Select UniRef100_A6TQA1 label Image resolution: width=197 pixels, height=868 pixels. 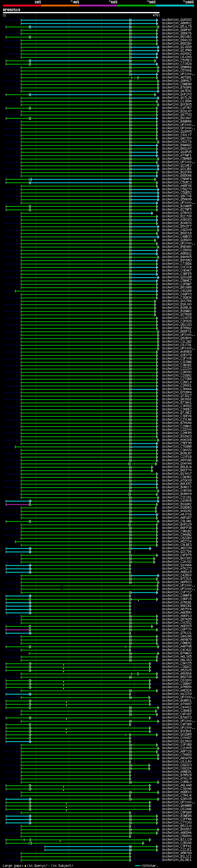pyautogui.click(x=177, y=78)
